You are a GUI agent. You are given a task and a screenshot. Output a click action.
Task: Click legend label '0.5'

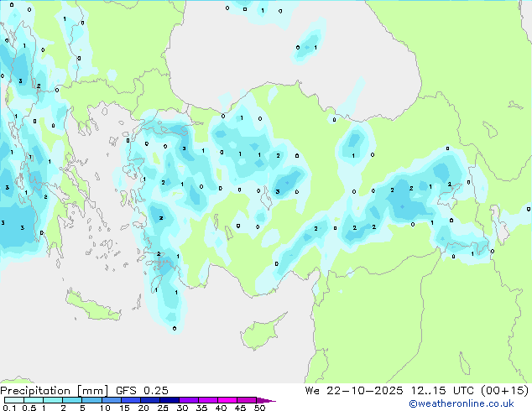point(29,408)
